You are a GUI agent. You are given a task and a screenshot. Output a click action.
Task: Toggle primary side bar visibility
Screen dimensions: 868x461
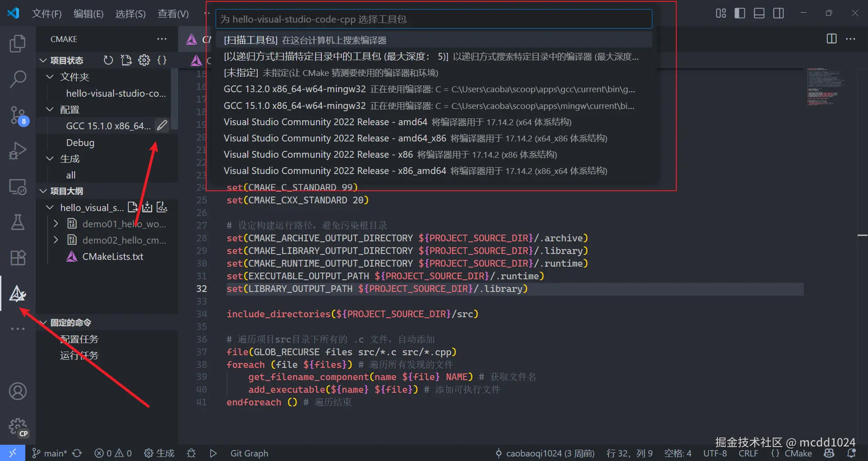pyautogui.click(x=740, y=13)
